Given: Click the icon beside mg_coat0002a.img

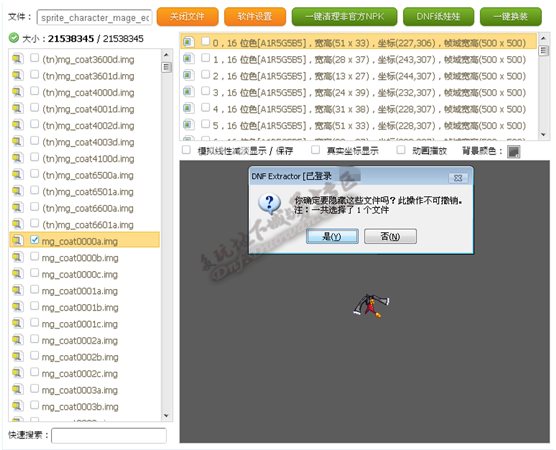Looking at the screenshot, I should point(17,340).
